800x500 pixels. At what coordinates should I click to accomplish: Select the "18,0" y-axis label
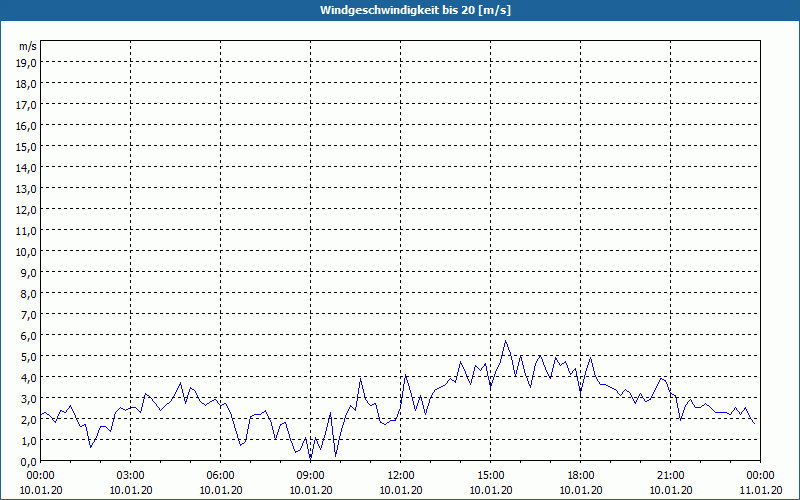point(27,84)
